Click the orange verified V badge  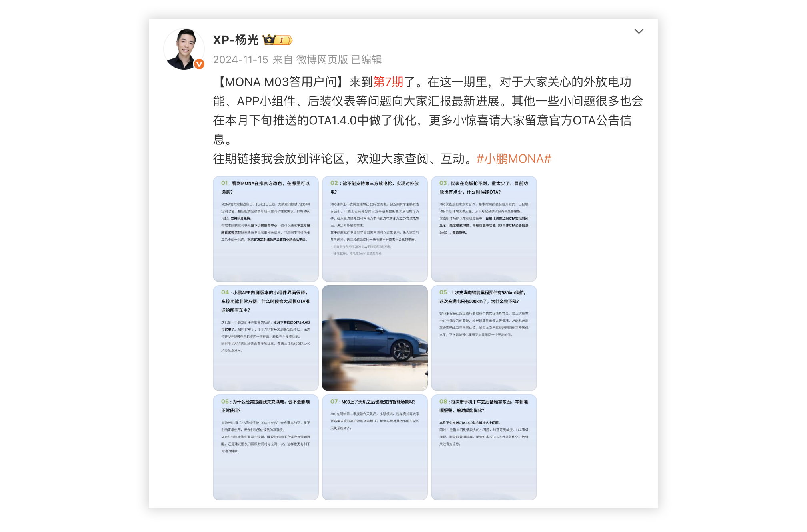point(199,64)
